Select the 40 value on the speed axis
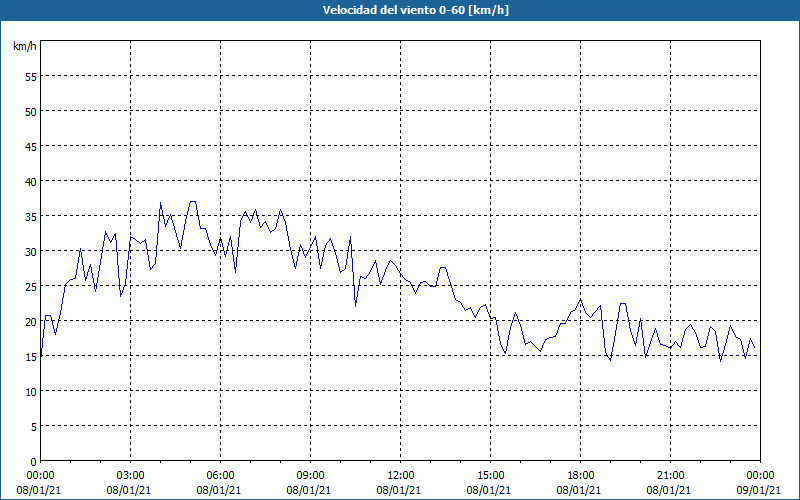The width and height of the screenshot is (800, 500). point(31,182)
